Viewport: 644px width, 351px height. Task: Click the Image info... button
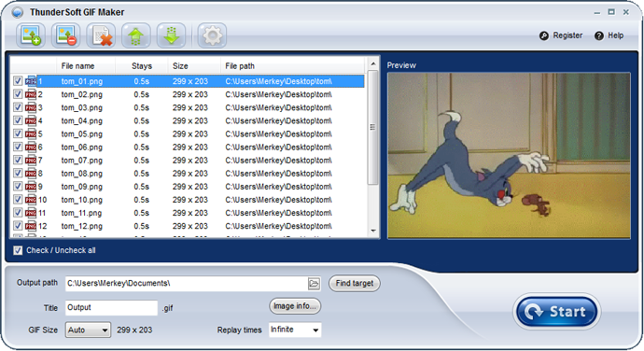click(295, 306)
